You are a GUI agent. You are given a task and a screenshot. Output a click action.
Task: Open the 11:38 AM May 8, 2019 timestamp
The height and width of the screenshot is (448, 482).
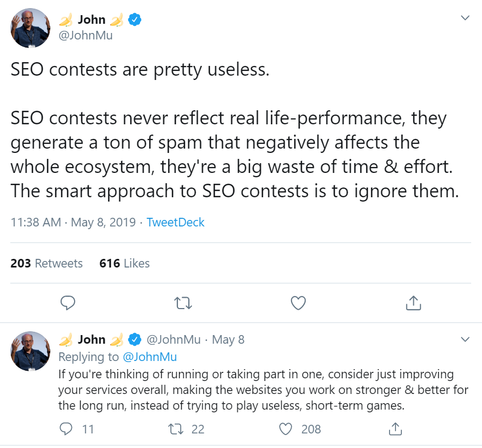[73, 222]
